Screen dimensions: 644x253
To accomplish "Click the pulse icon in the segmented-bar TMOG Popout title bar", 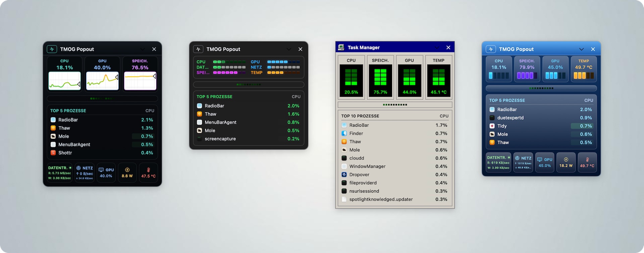I will [198, 49].
